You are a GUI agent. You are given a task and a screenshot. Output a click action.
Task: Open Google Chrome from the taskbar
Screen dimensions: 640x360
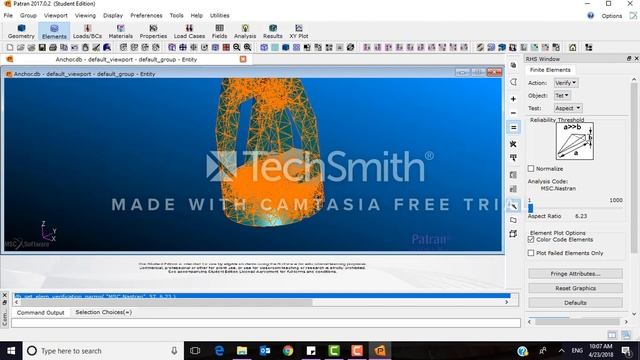288,351
